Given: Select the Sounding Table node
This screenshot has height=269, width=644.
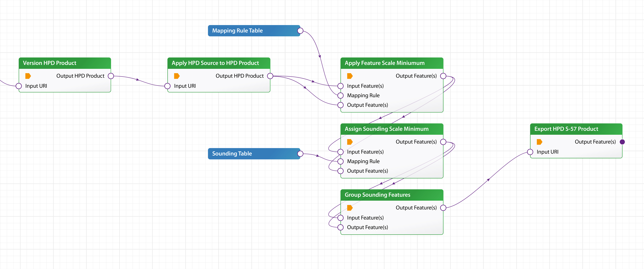Looking at the screenshot, I should 254,154.
